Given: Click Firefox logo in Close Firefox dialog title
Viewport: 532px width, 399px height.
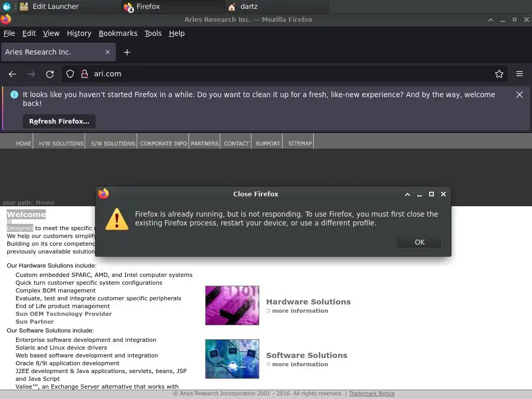Looking at the screenshot, I should click(x=103, y=194).
